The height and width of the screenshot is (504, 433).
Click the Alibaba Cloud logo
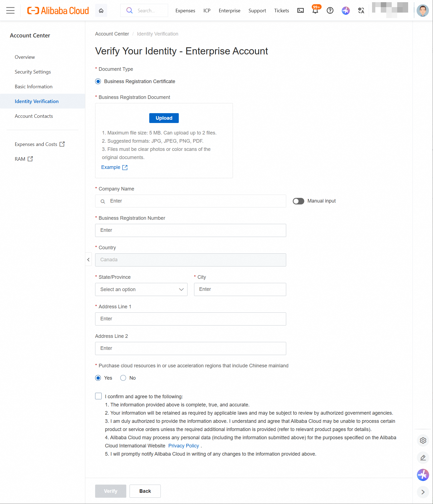(58, 10)
